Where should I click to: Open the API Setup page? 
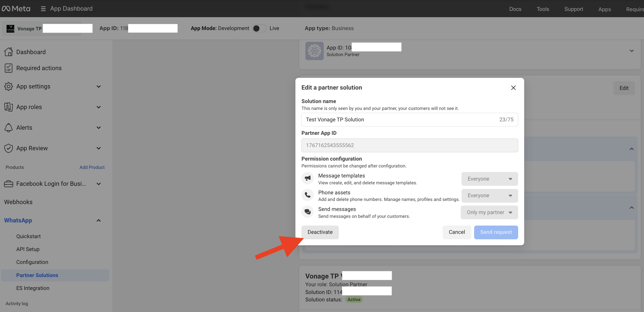pyautogui.click(x=28, y=249)
